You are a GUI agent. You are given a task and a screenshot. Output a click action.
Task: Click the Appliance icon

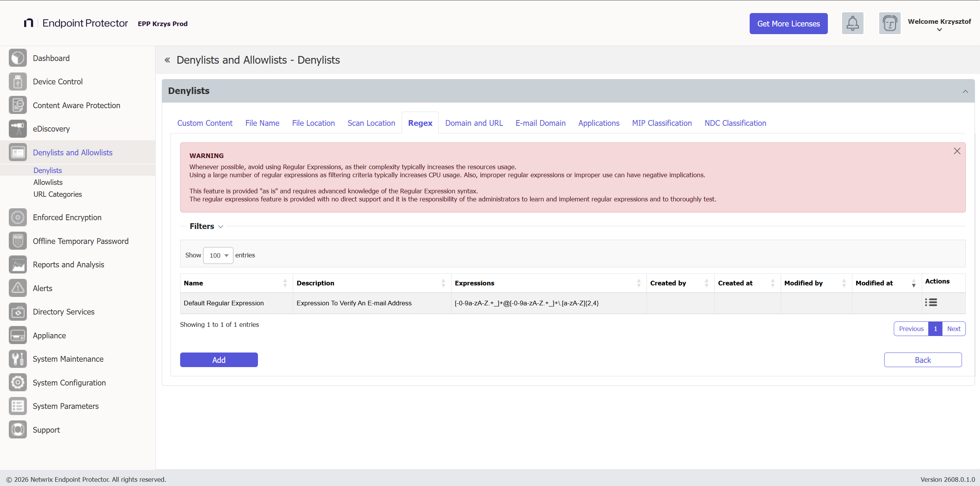[x=18, y=335]
